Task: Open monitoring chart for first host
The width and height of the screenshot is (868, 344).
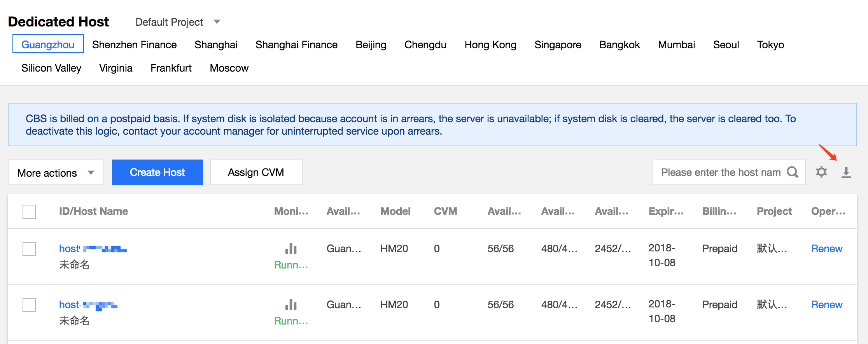Action: 290,248
